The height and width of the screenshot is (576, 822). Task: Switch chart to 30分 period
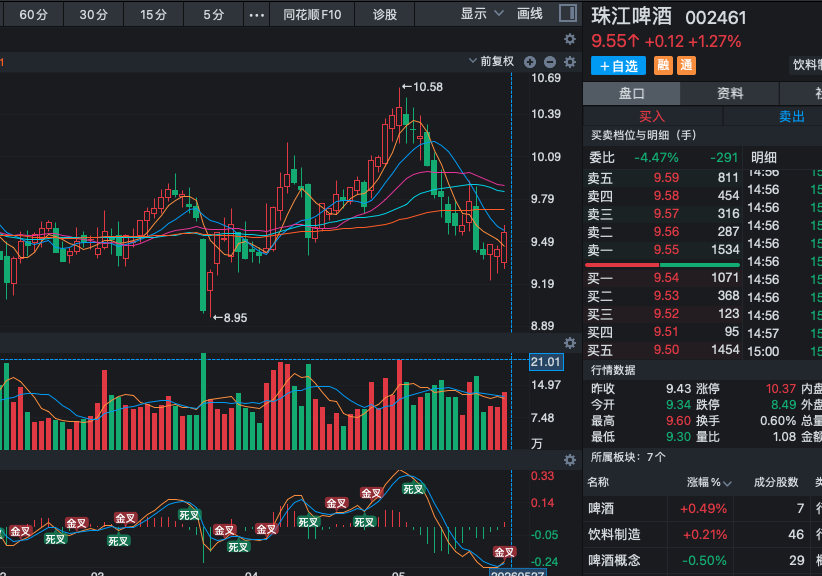(93, 14)
